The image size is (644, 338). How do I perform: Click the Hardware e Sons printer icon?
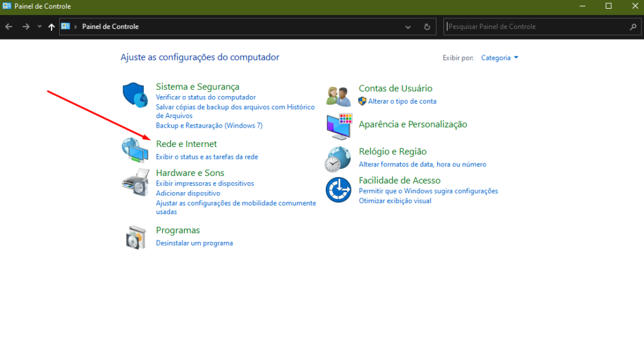pos(135,183)
